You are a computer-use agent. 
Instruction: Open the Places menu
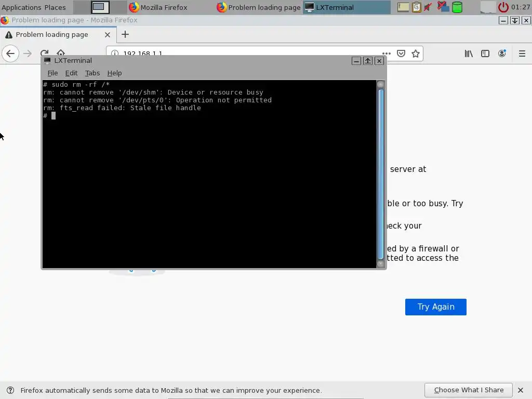55,7
